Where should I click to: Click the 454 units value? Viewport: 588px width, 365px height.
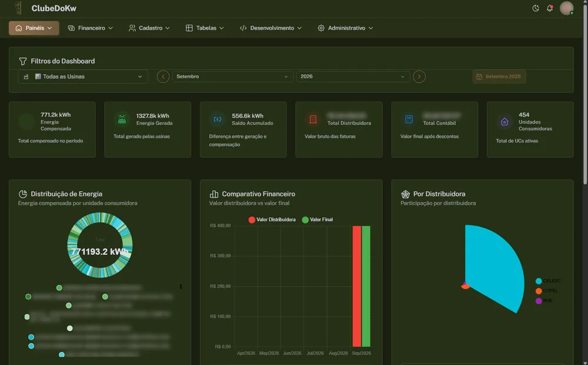point(524,115)
